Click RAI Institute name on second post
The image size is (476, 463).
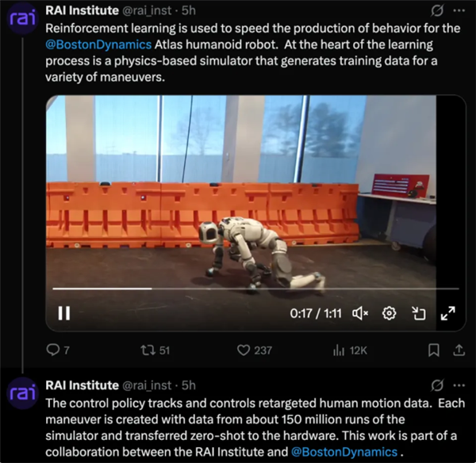tap(83, 385)
